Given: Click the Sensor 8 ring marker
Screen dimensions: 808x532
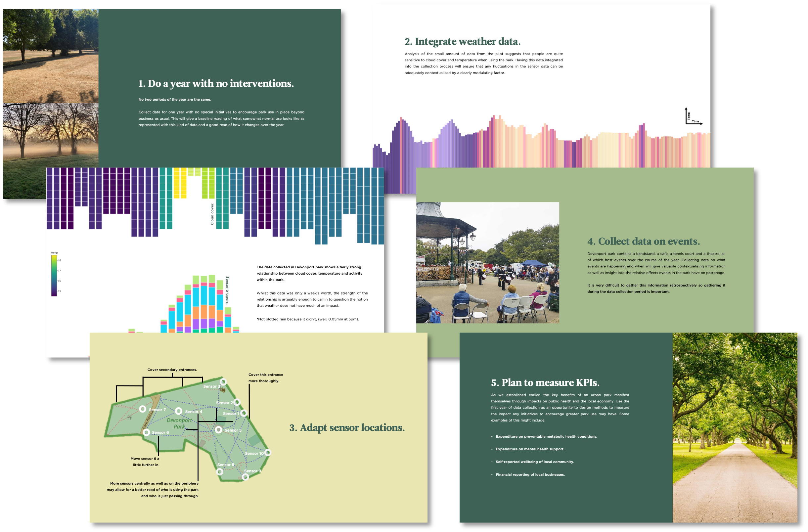Looking at the screenshot, I should [x=220, y=471].
